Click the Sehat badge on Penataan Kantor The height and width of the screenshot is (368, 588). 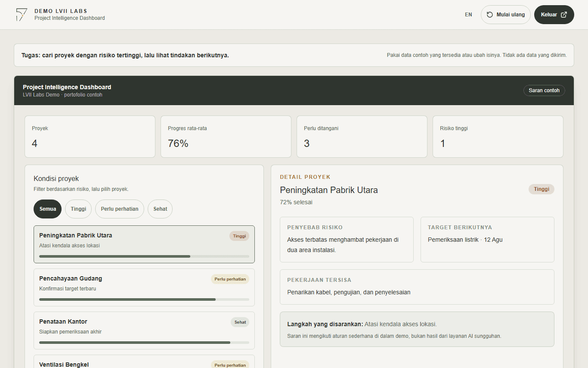240,322
